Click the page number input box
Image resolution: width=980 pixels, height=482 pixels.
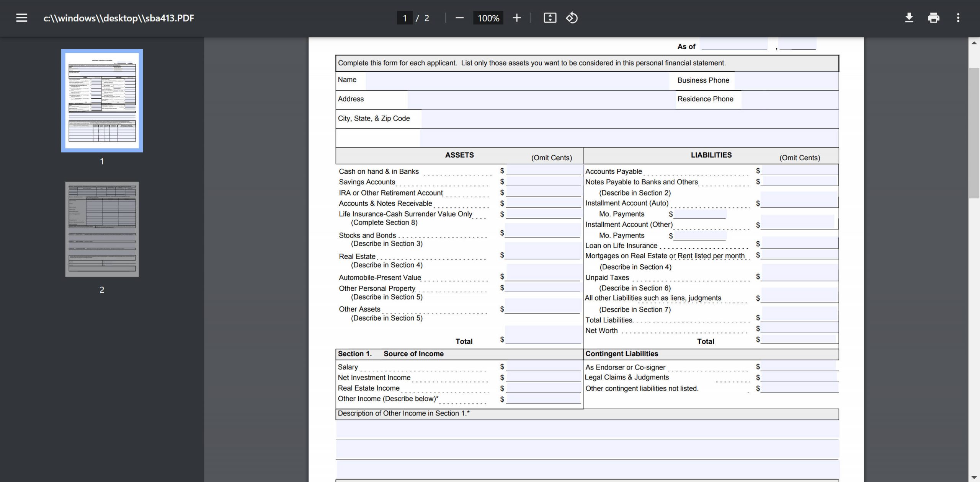click(405, 18)
